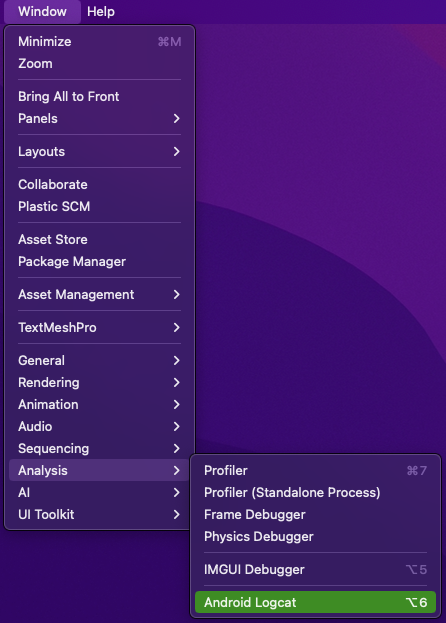Choose Minimize from the Window menu
Screen dimensions: 446x623
[99, 42]
